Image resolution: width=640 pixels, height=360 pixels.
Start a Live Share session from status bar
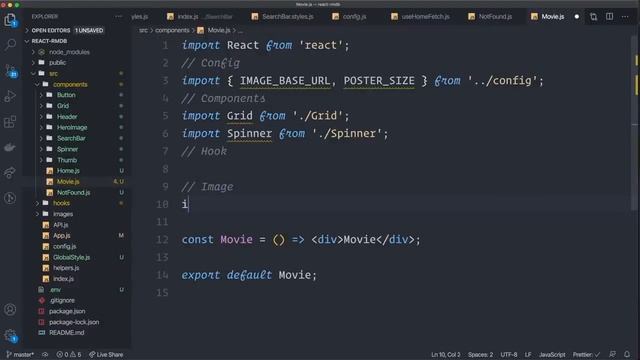(106, 354)
